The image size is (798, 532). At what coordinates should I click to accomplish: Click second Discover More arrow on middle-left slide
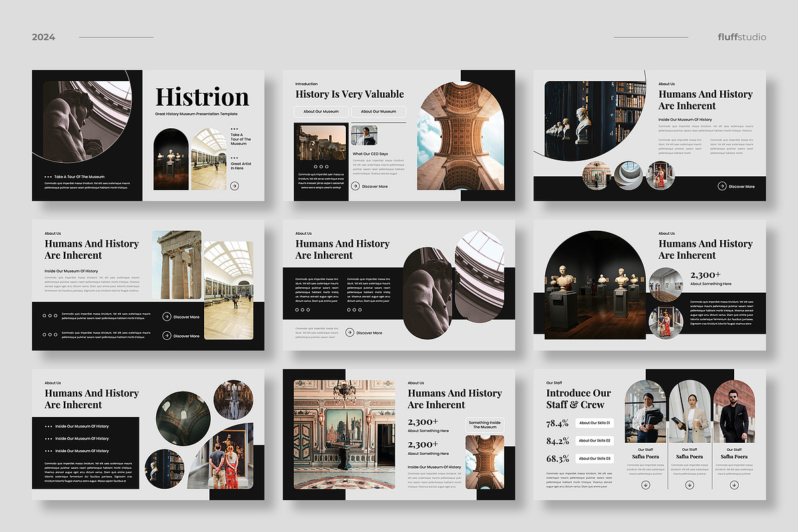167,335
